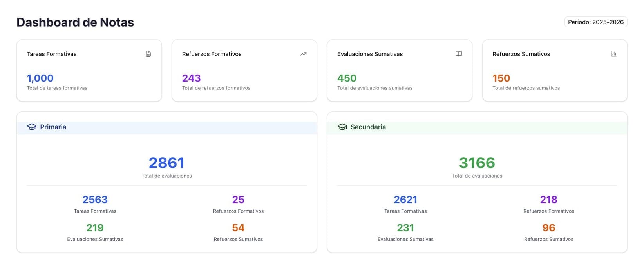Click 'Refuerzos Sumativos' label under 54

(x=238, y=240)
